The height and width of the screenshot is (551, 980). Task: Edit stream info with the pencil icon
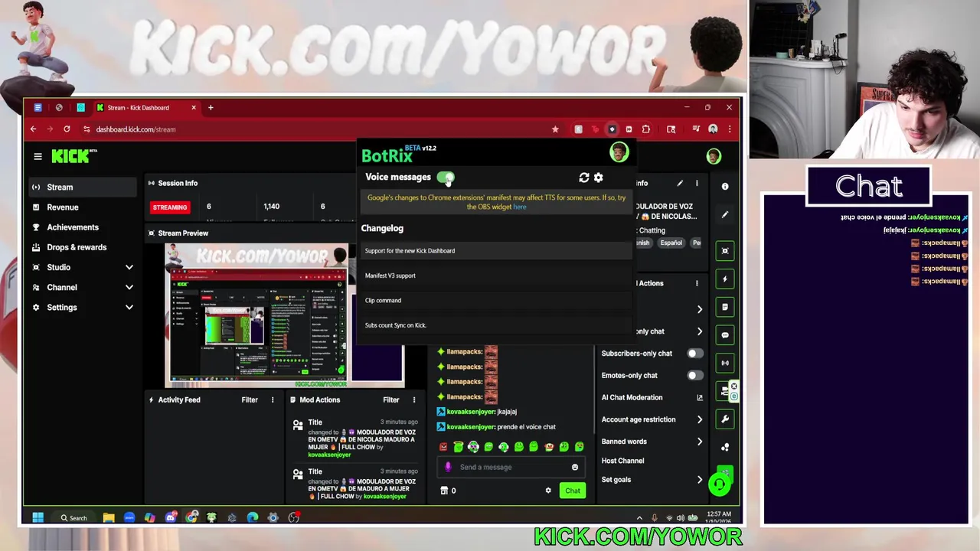click(680, 184)
